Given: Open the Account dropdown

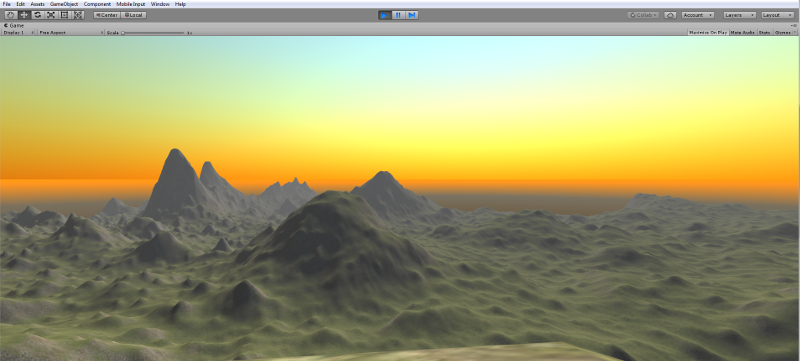Looking at the screenshot, I should tap(697, 15).
